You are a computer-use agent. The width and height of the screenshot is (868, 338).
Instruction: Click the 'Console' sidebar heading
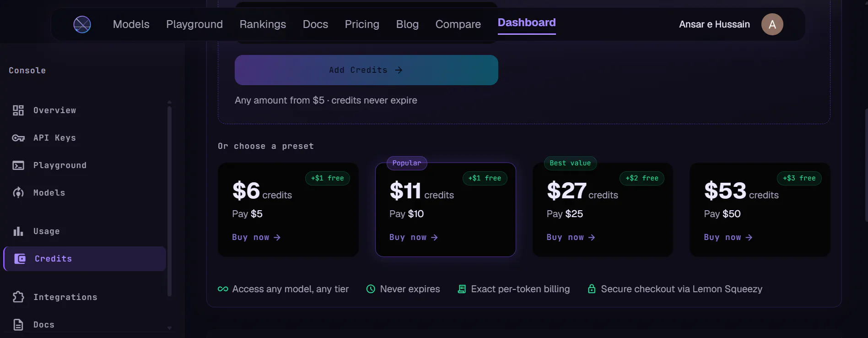click(x=27, y=71)
